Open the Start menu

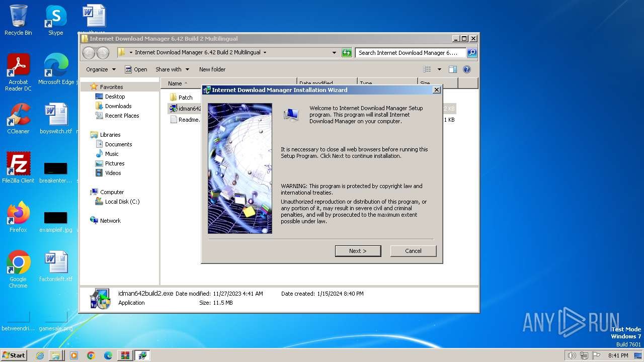(x=14, y=355)
